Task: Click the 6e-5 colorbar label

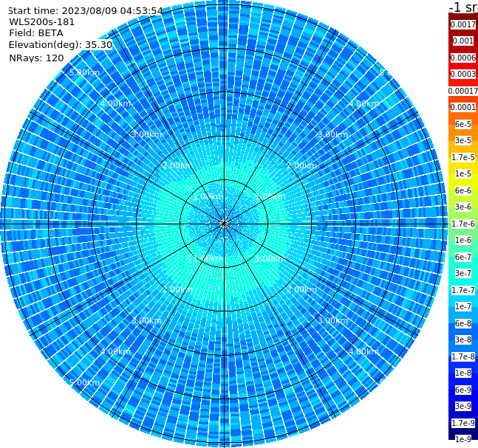Action: click(x=463, y=124)
